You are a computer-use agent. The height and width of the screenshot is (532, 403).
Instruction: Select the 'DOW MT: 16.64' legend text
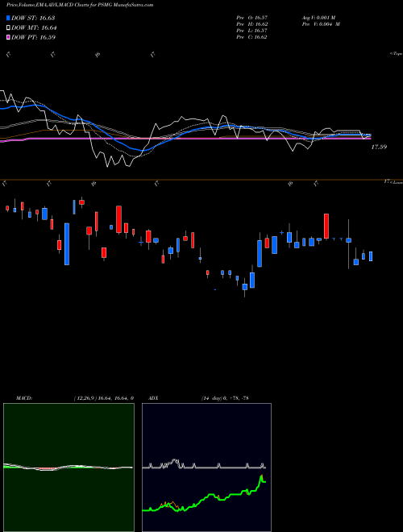point(34,28)
